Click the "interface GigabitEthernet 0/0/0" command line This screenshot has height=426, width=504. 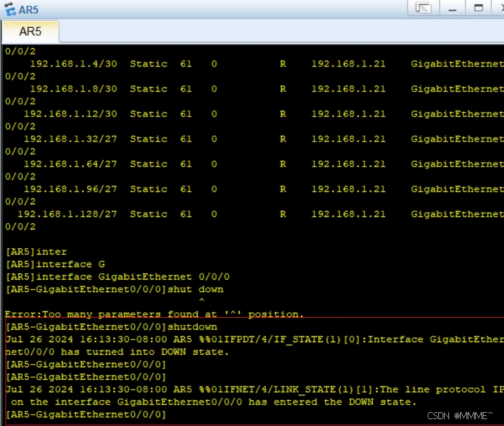(117, 276)
